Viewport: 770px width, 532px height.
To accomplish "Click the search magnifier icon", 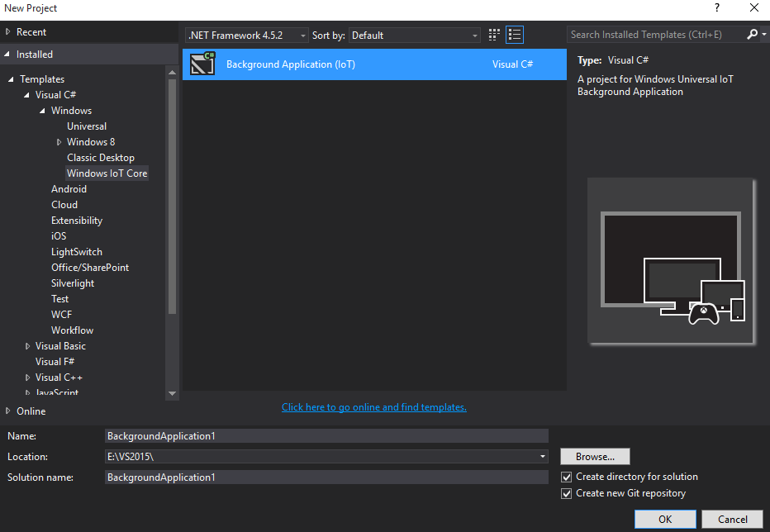I will 752,35.
